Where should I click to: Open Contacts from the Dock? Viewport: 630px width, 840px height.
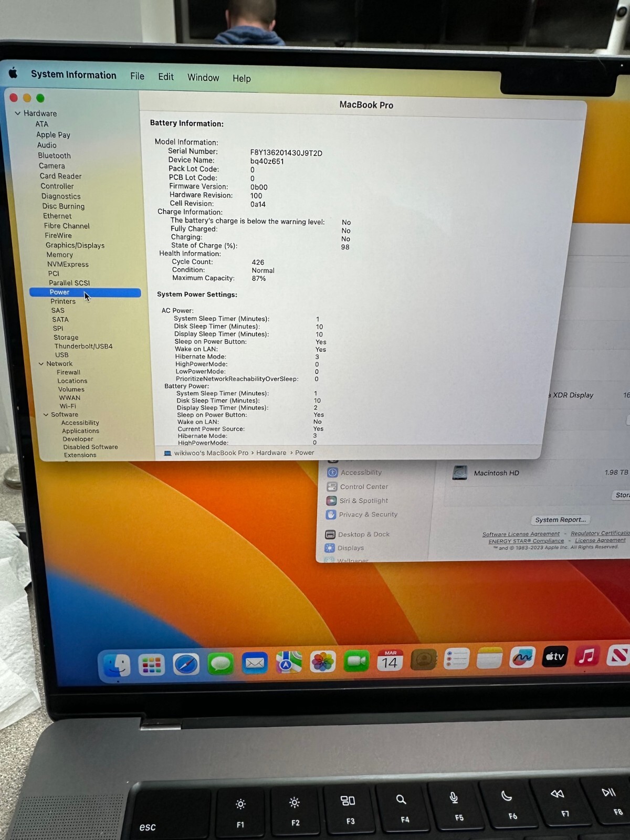(x=424, y=660)
